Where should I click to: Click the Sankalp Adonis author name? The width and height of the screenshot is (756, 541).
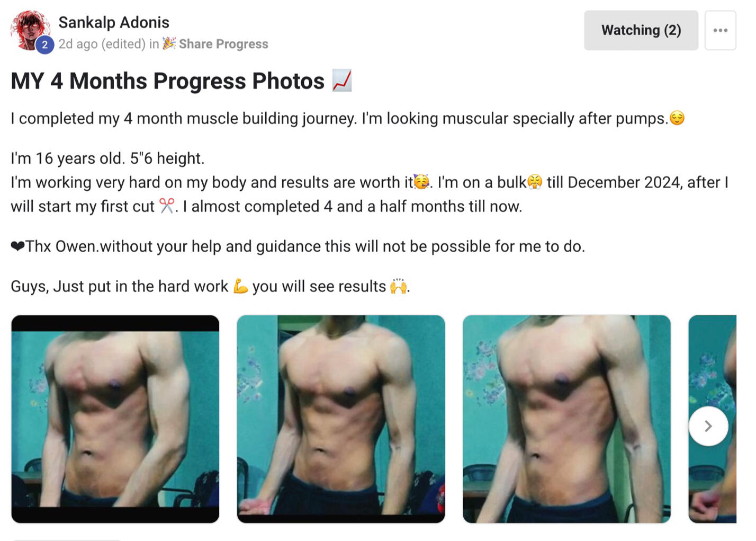click(114, 22)
